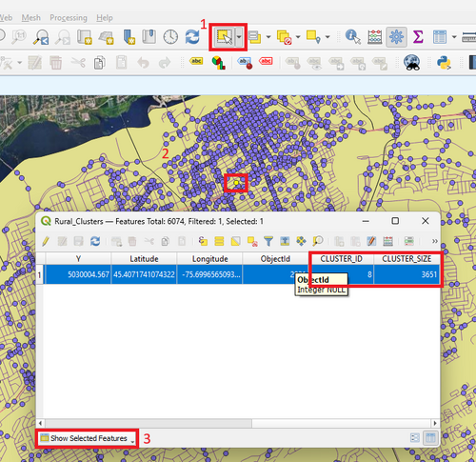Select cell value 45.4071741074322
476x462 pixels.
(144, 274)
